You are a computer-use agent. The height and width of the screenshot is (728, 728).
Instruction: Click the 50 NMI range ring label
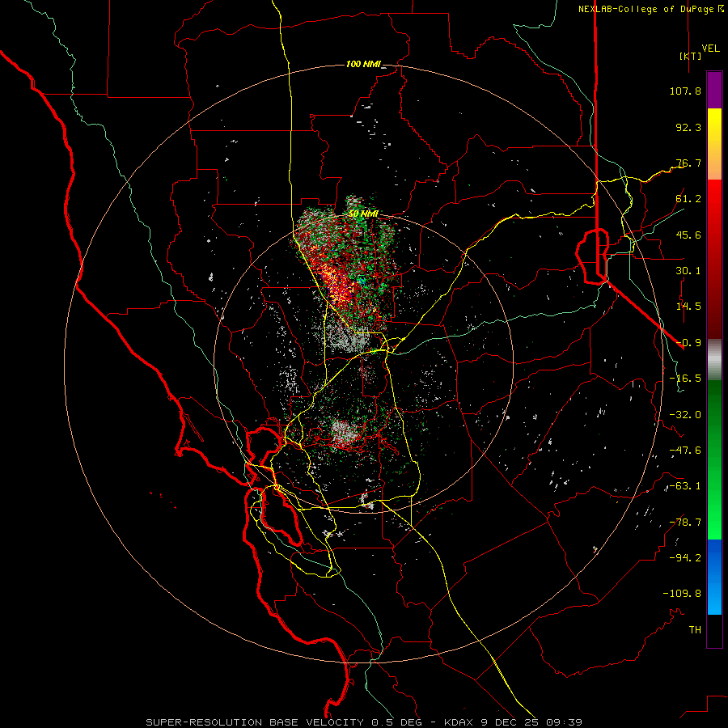(x=363, y=214)
